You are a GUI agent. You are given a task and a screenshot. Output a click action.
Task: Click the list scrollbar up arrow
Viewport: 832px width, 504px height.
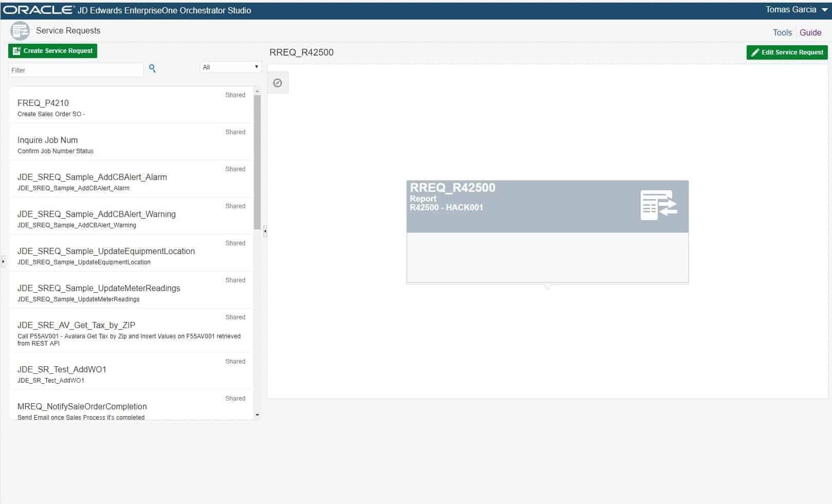click(x=258, y=91)
